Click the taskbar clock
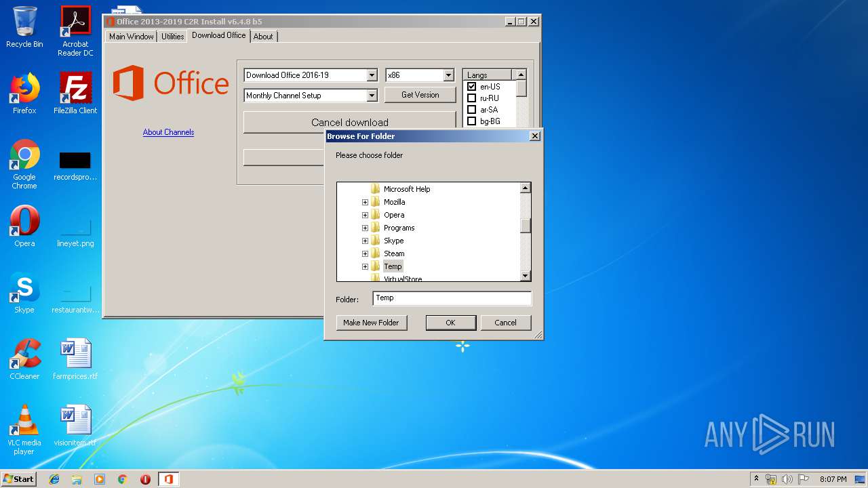The image size is (868, 488). click(833, 479)
